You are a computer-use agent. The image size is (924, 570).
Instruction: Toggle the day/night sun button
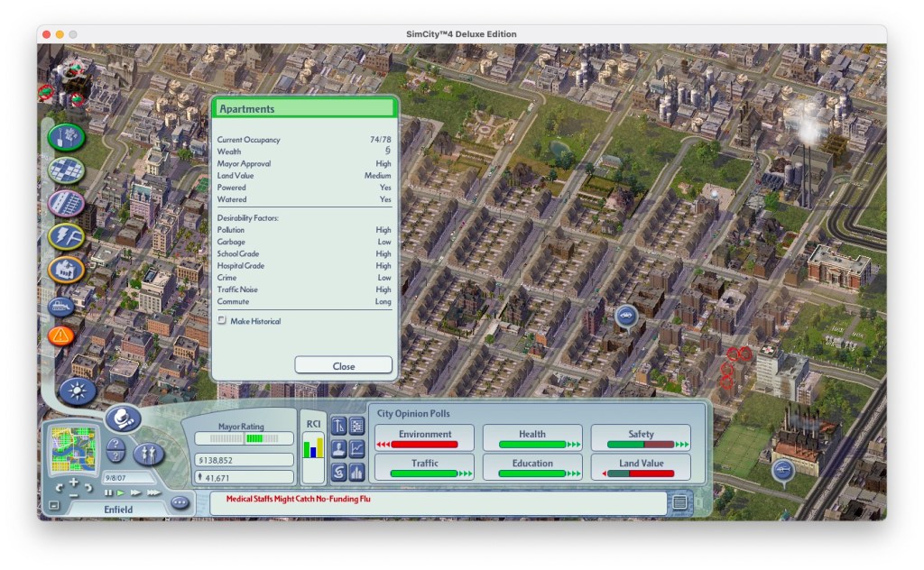coord(78,391)
